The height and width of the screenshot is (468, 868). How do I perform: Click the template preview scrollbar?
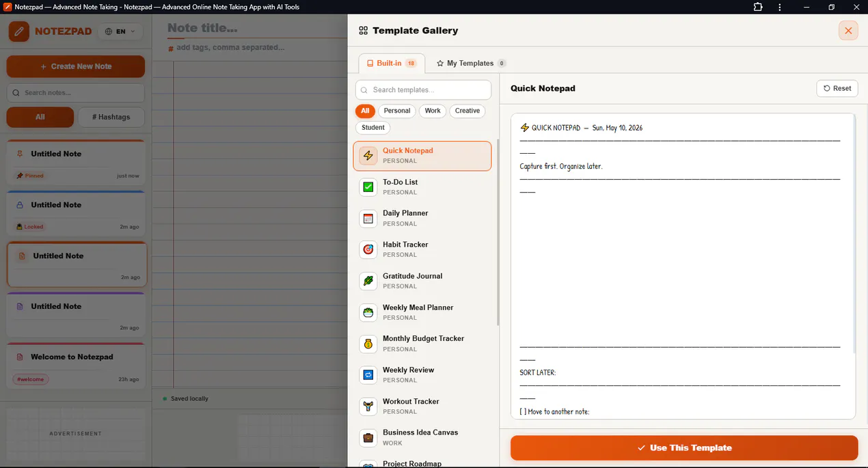[854, 234]
